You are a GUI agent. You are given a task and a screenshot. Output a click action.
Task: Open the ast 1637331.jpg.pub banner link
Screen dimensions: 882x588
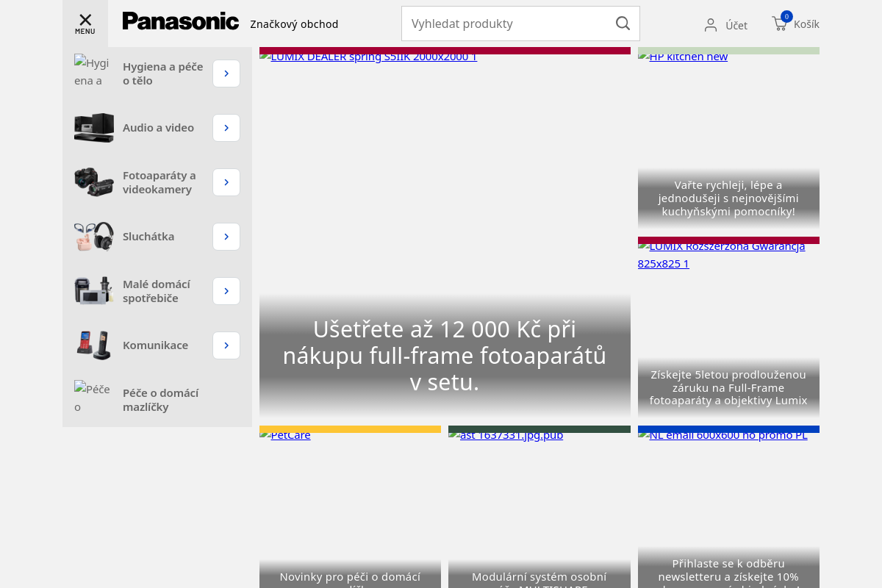tap(506, 435)
